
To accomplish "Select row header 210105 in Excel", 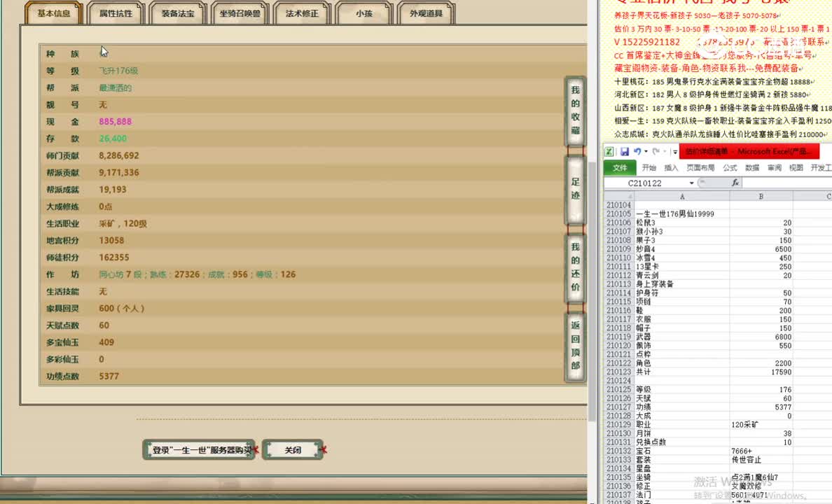I will pyautogui.click(x=618, y=213).
